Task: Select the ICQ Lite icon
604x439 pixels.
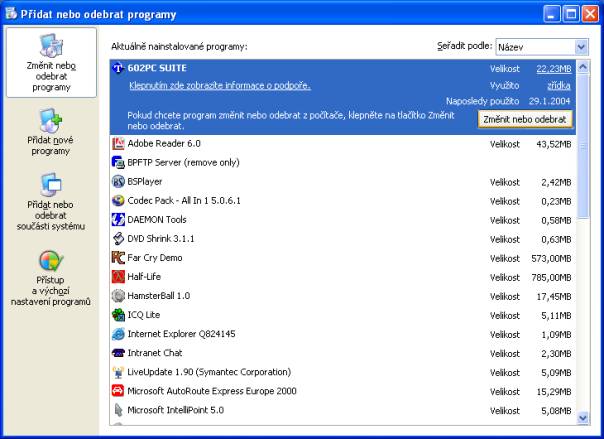Action: tap(118, 315)
